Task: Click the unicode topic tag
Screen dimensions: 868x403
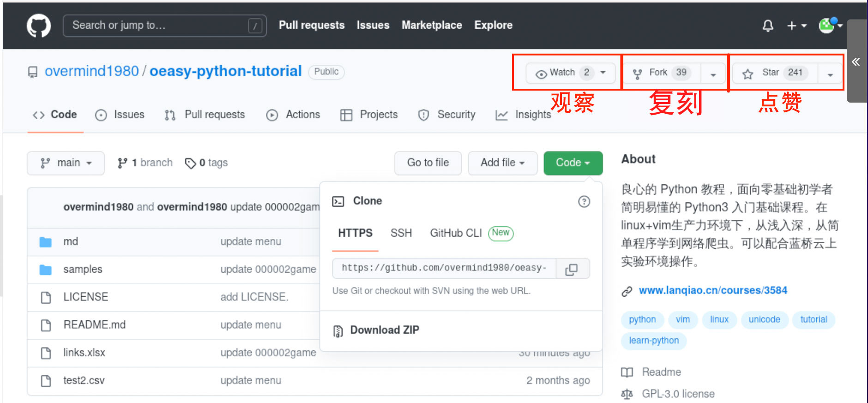Action: click(x=764, y=319)
